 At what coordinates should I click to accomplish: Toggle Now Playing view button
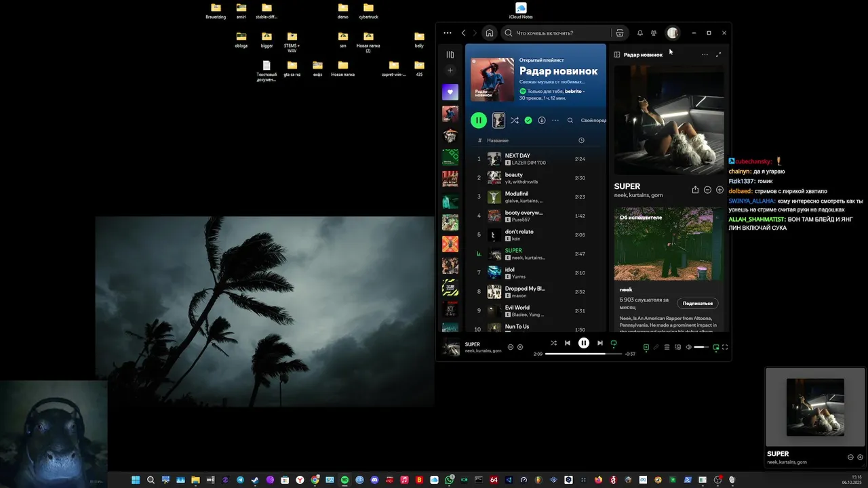coord(646,347)
